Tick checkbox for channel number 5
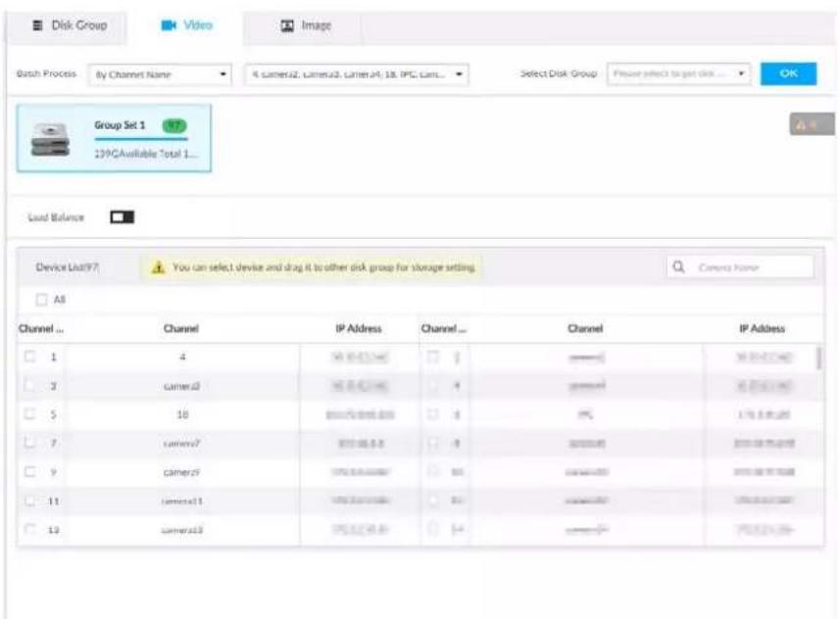Viewport: 840px width, 619px height. click(x=30, y=414)
